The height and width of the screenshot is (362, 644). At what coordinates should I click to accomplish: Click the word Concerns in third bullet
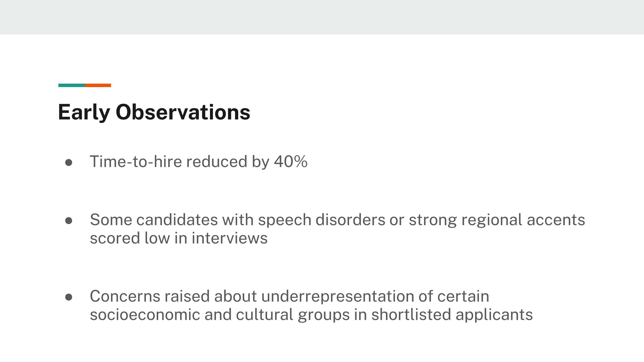click(125, 296)
